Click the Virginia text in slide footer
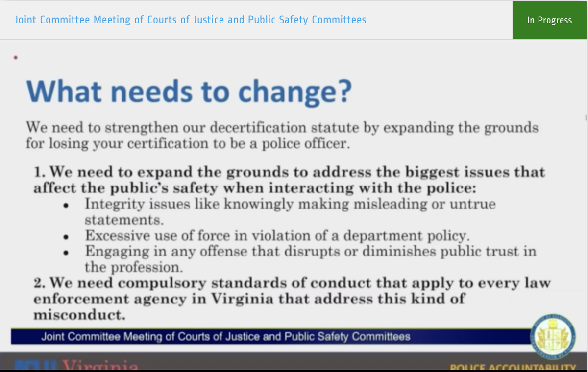Viewport: 588px width, 372px height. (101, 365)
